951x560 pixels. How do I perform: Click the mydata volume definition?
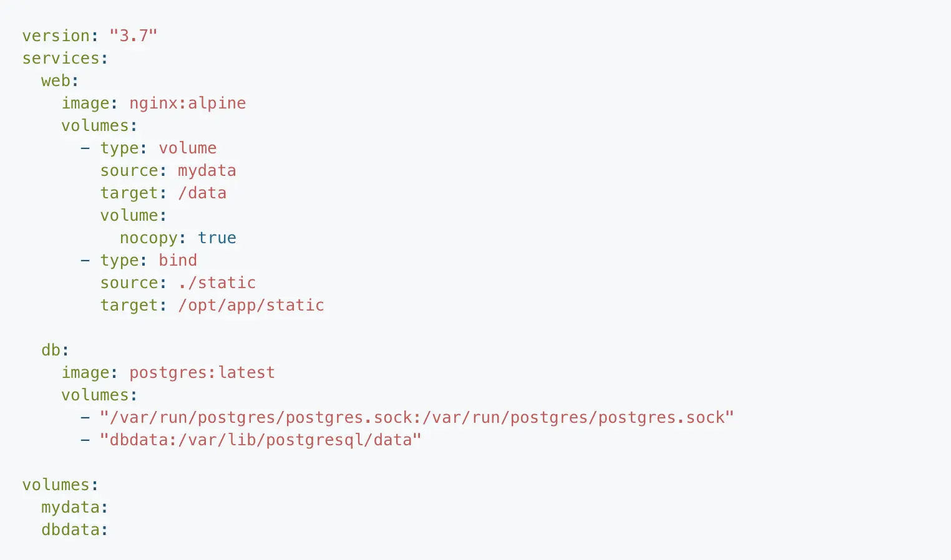pos(71,507)
